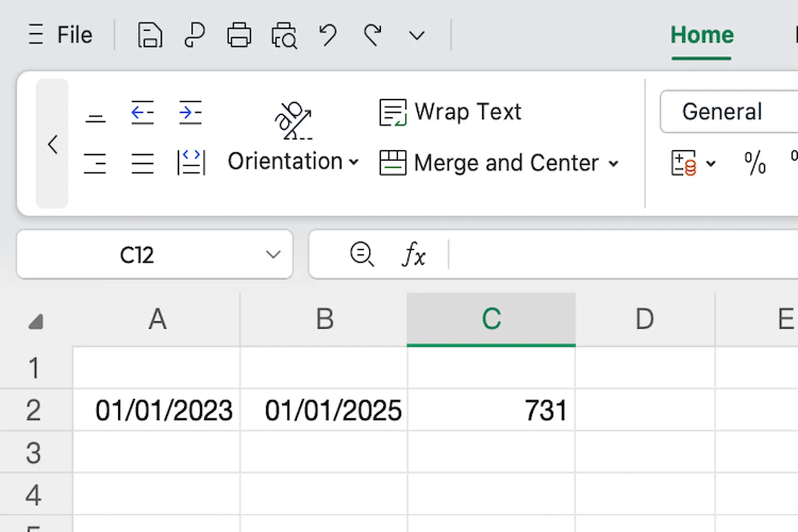Click the Name Box showing C12
This screenshot has width=798, height=532.
tap(137, 255)
